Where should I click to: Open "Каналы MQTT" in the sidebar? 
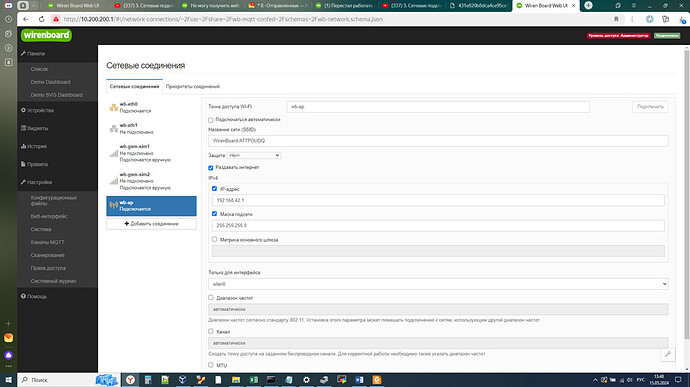pyautogui.click(x=48, y=242)
